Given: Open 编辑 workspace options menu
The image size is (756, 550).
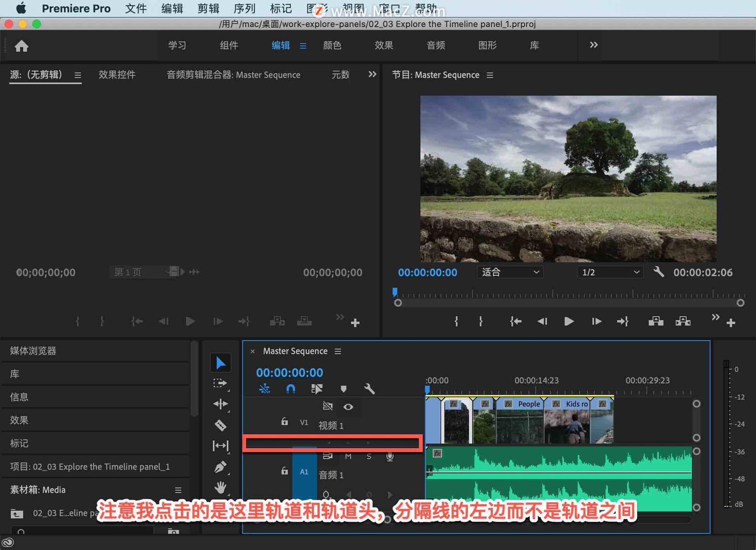Looking at the screenshot, I should click(x=303, y=46).
